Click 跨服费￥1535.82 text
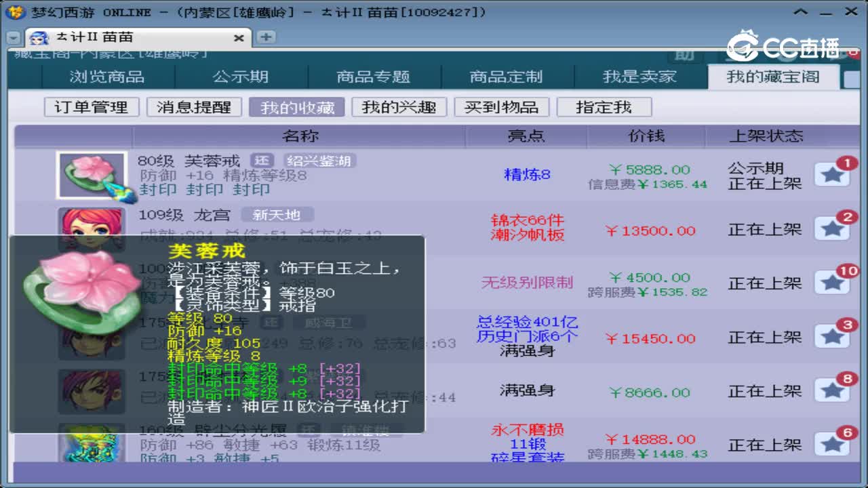 (648, 292)
